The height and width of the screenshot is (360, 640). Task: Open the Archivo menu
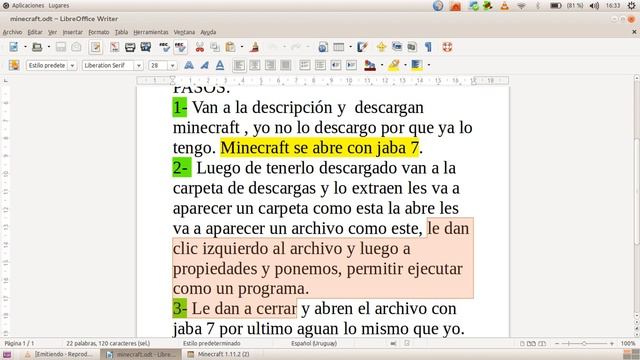(12, 32)
